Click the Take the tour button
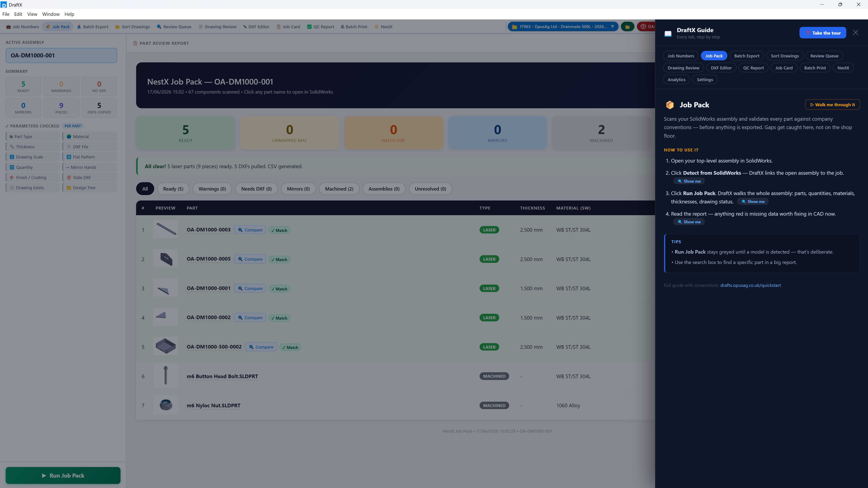Image resolution: width=868 pixels, height=488 pixels. (x=823, y=33)
